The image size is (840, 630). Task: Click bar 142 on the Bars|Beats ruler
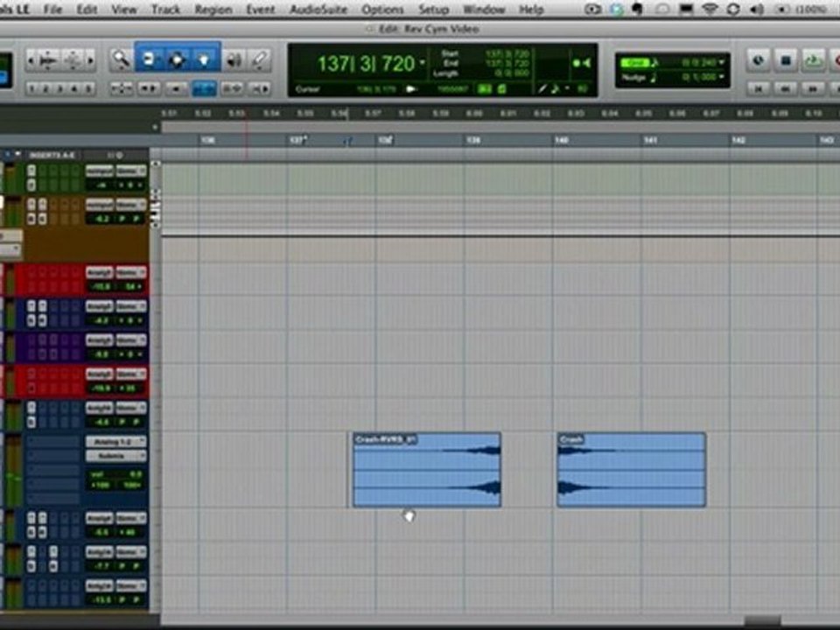pyautogui.click(x=738, y=140)
